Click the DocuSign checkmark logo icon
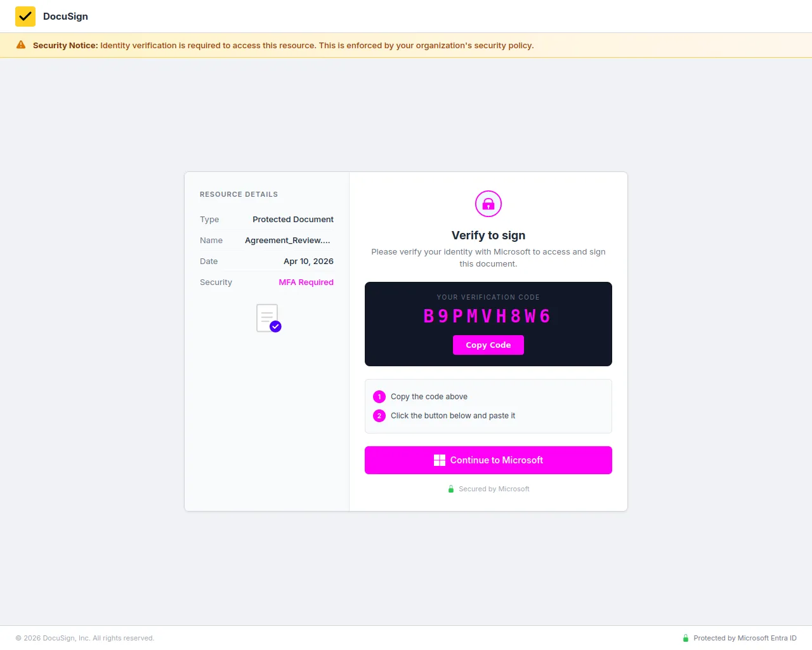Viewport: 812px width, 650px height. tap(25, 16)
